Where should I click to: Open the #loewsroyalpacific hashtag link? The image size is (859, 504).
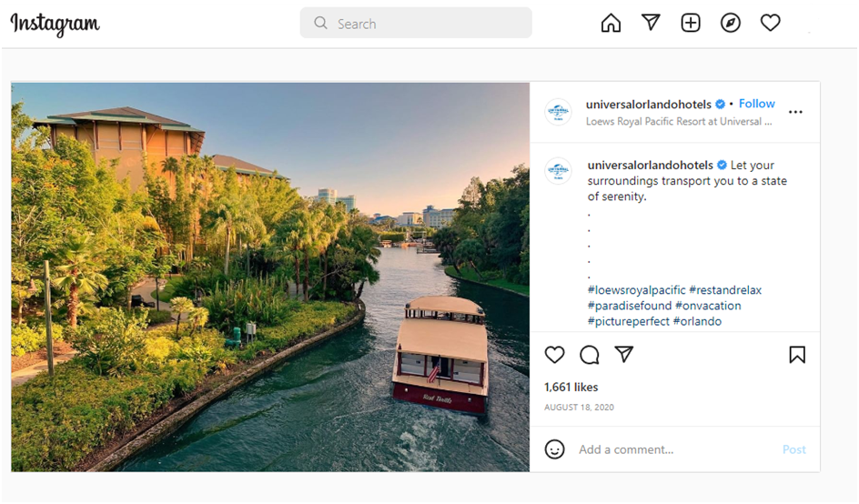click(x=637, y=290)
